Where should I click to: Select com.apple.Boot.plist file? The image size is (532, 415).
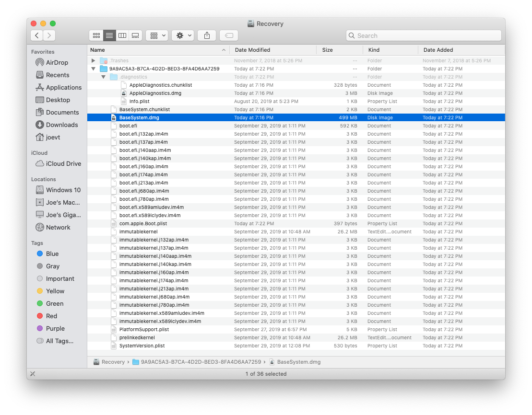click(296, 223)
